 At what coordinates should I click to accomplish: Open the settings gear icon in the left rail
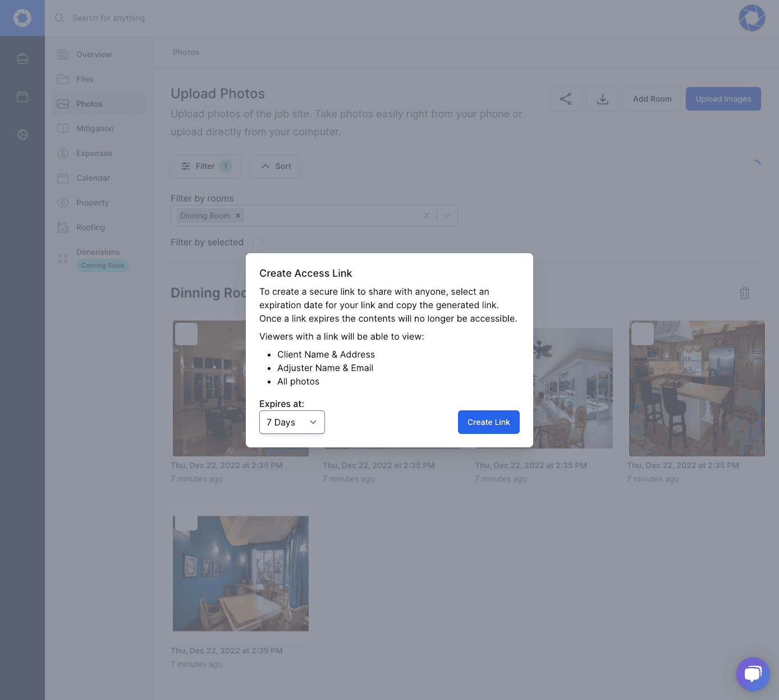tap(22, 135)
